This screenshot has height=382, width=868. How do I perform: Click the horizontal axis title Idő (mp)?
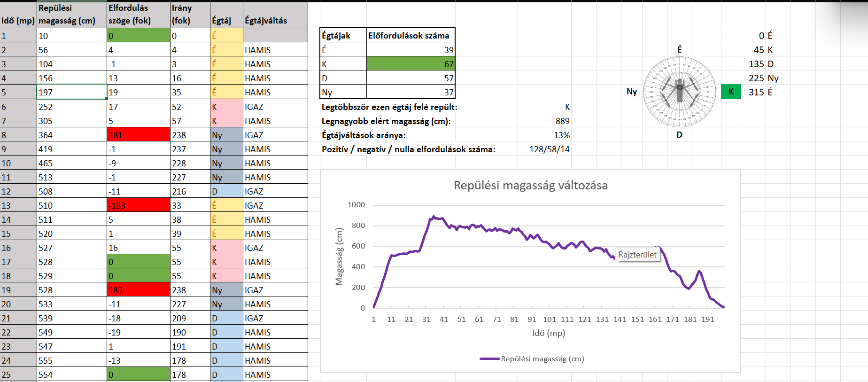click(548, 333)
